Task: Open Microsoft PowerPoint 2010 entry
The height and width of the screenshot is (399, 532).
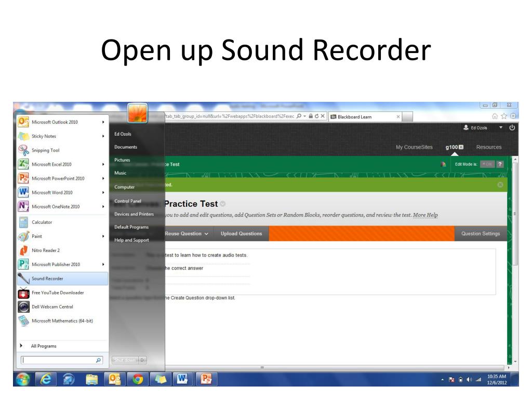Action: (x=62, y=179)
